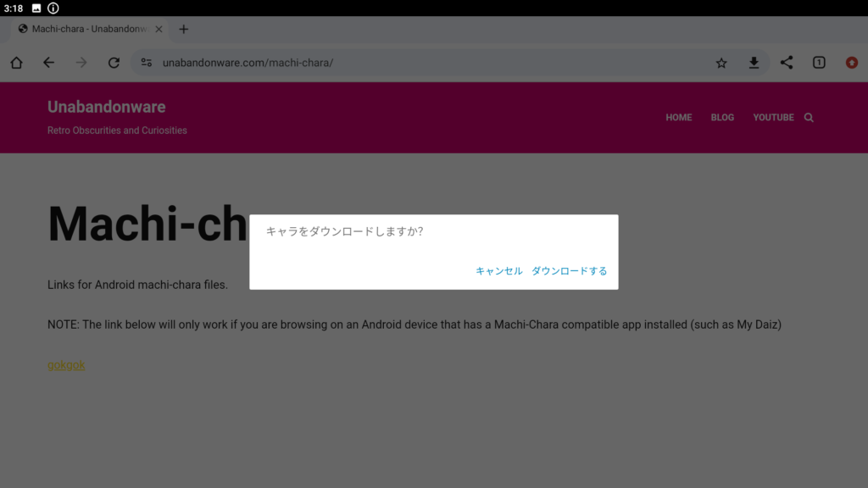Reload the current page
Screen dimensions: 868x488
coord(114,63)
